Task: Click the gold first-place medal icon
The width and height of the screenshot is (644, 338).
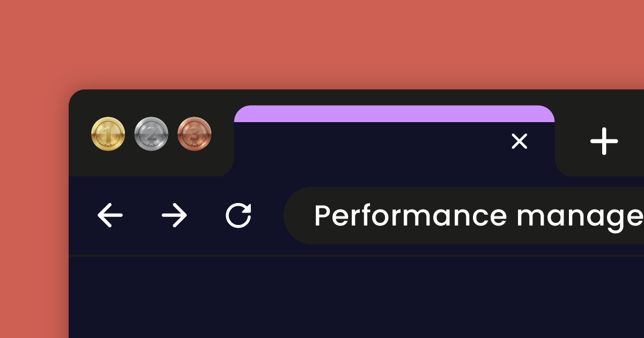Action: (x=107, y=134)
